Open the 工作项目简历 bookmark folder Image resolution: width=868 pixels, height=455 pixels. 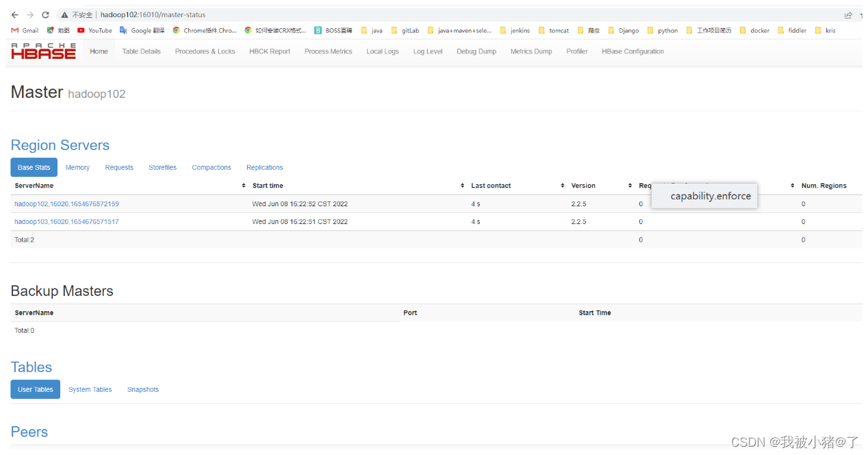(x=709, y=30)
